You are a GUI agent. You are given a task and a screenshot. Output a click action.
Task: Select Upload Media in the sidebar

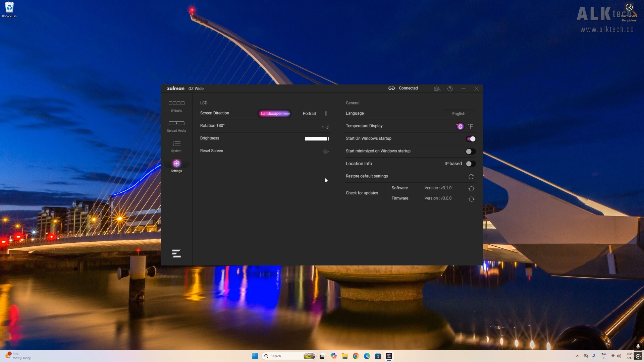pyautogui.click(x=176, y=126)
